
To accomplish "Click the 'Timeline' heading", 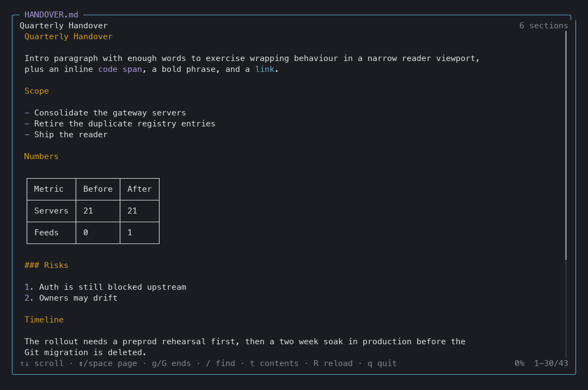I will (x=44, y=320).
